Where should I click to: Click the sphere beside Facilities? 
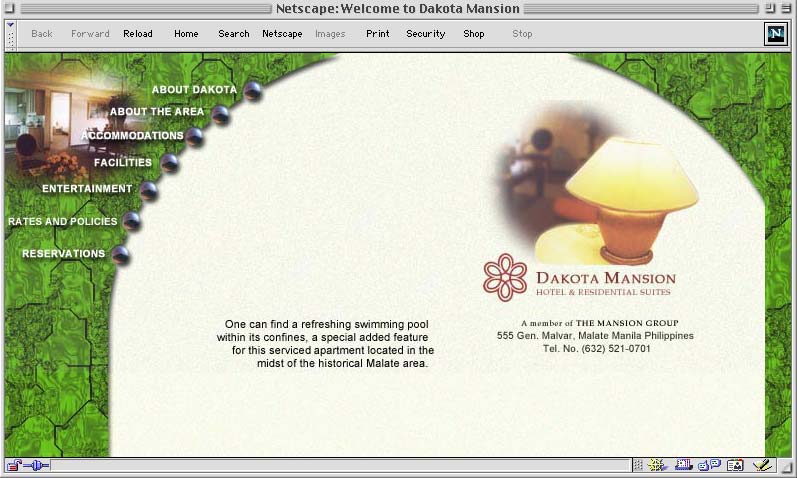point(169,163)
